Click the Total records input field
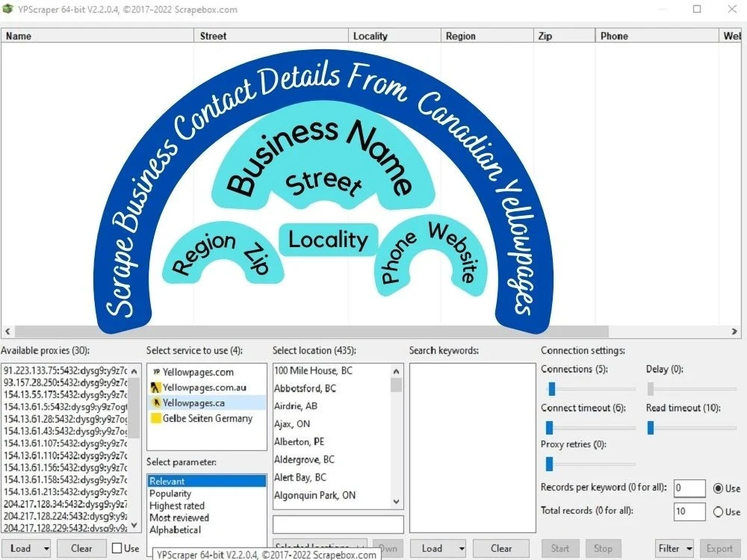 (x=689, y=512)
